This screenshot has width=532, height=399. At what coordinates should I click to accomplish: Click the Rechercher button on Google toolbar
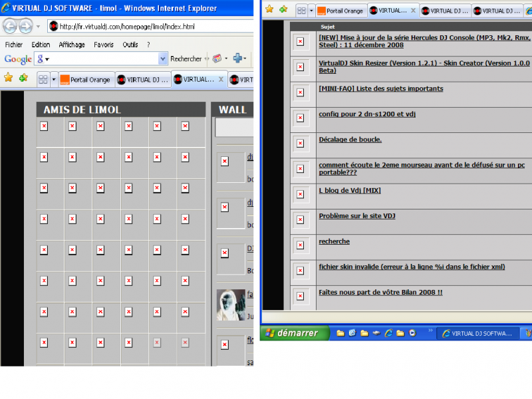click(x=186, y=59)
